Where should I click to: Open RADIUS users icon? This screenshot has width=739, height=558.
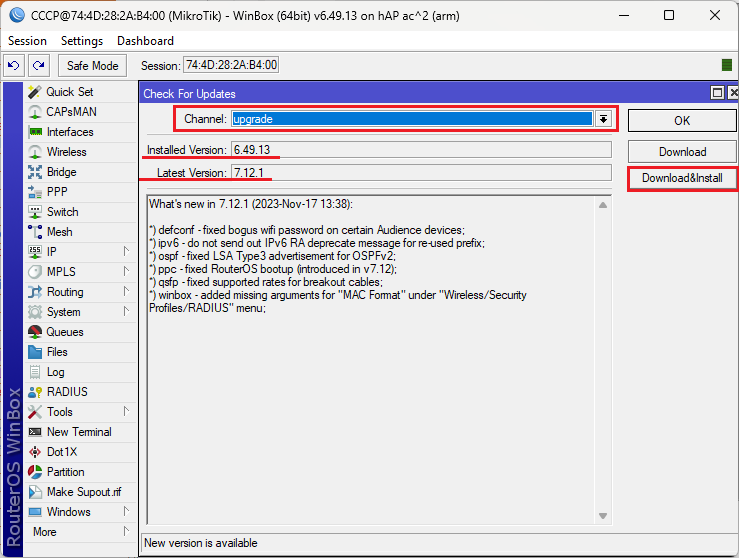pyautogui.click(x=34, y=392)
